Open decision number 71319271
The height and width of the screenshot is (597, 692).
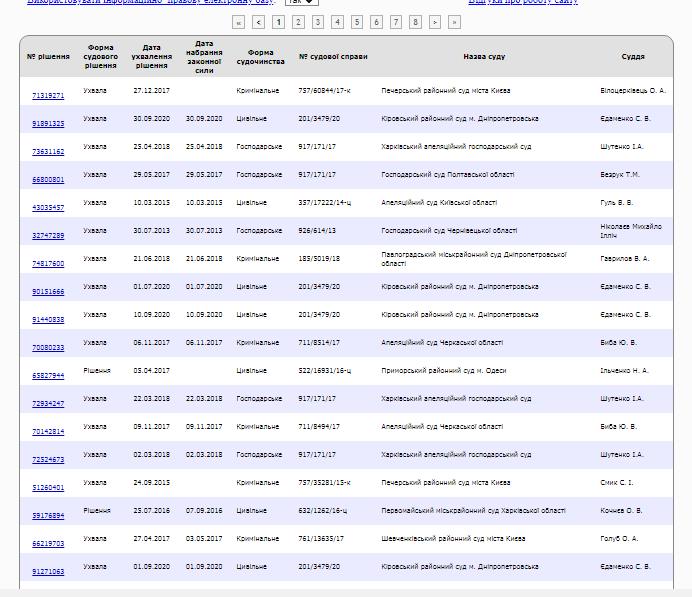48,96
